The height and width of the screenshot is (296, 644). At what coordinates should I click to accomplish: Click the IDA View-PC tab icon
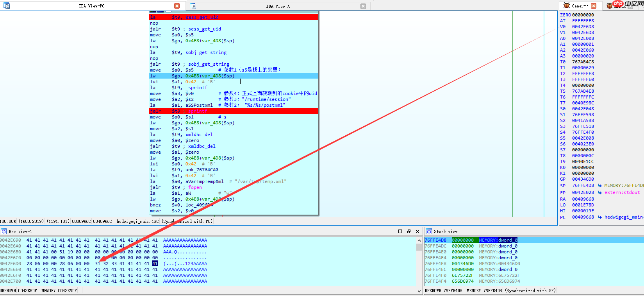7,6
